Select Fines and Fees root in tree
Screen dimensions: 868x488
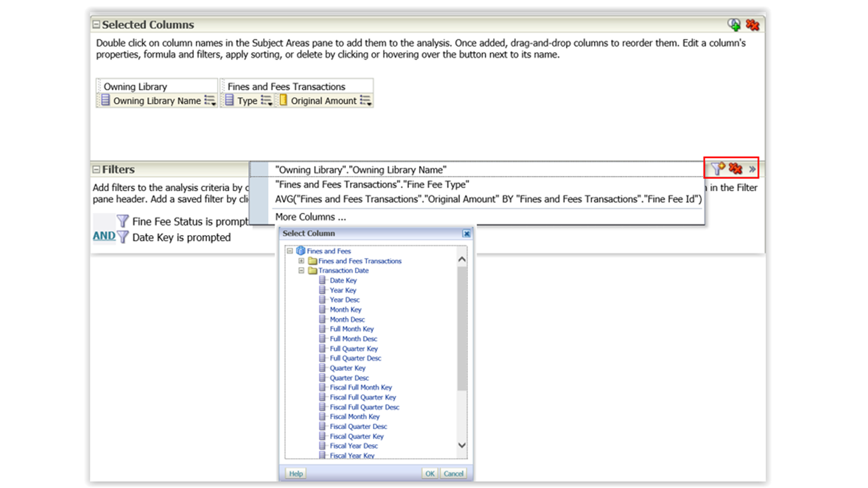pyautogui.click(x=329, y=251)
